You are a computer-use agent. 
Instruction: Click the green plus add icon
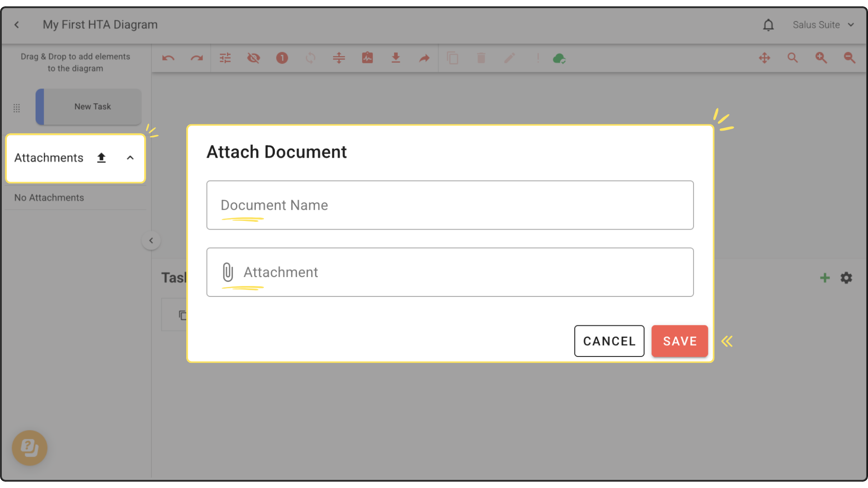click(825, 278)
